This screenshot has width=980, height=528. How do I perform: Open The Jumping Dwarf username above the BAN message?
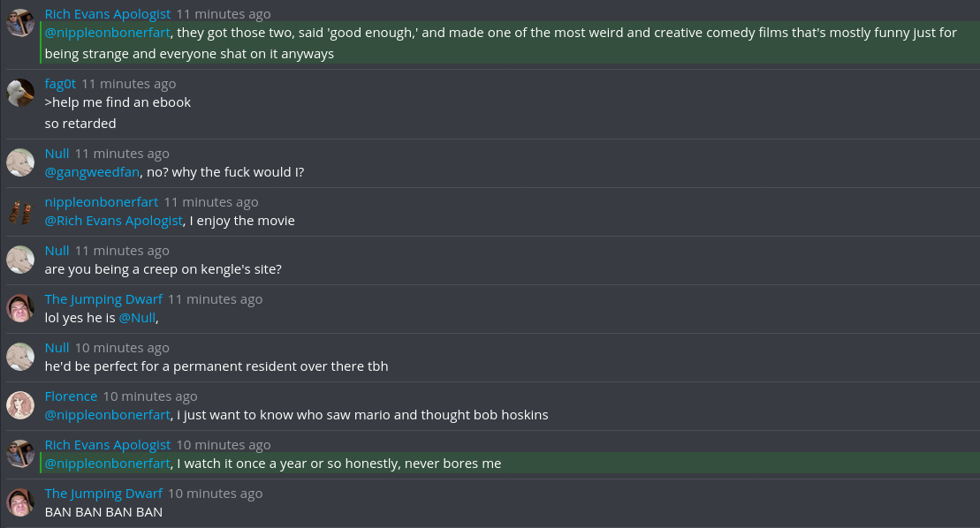pos(103,494)
